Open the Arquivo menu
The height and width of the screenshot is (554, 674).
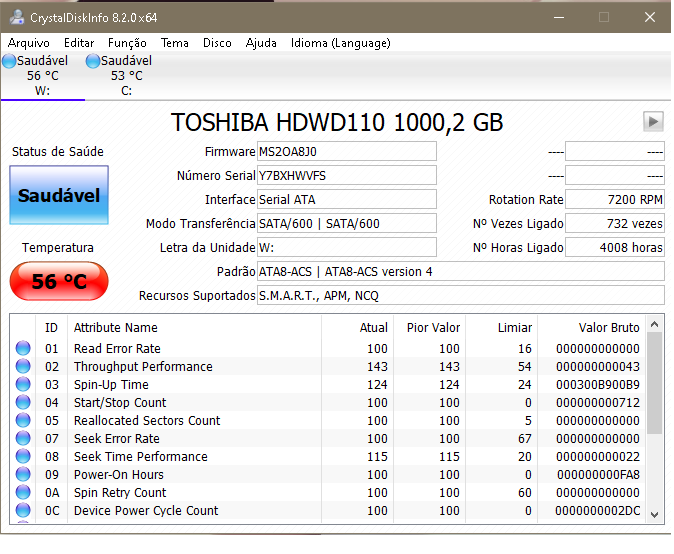(29, 43)
